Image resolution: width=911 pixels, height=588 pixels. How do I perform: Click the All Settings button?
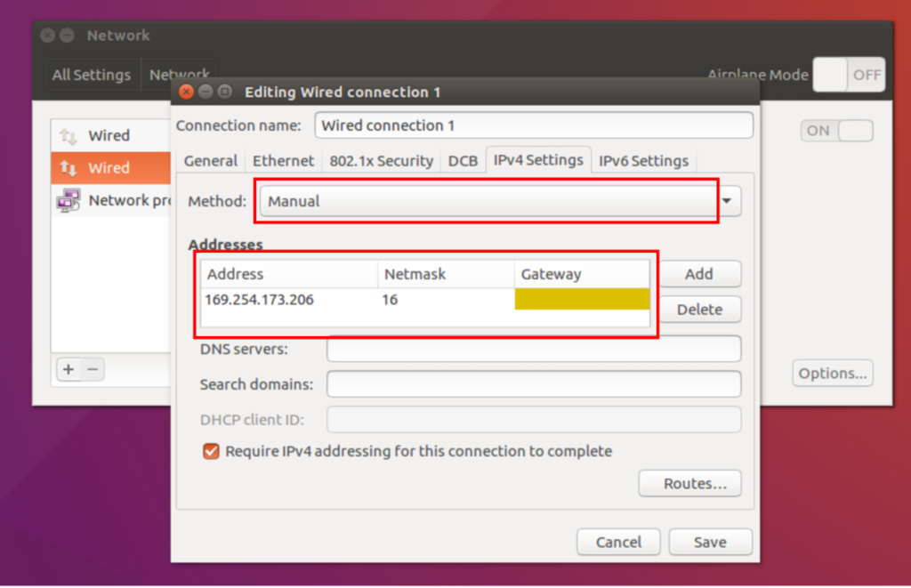[92, 75]
